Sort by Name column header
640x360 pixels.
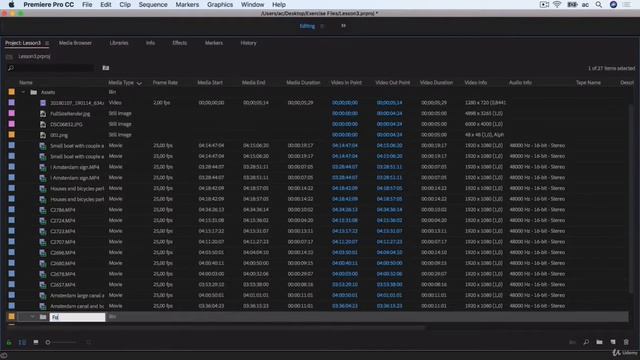click(26, 82)
